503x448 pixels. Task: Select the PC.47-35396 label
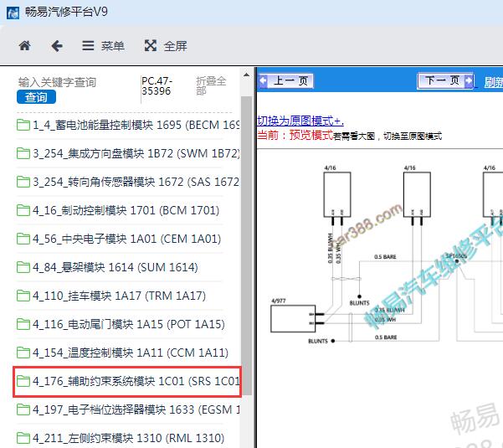coord(157,86)
